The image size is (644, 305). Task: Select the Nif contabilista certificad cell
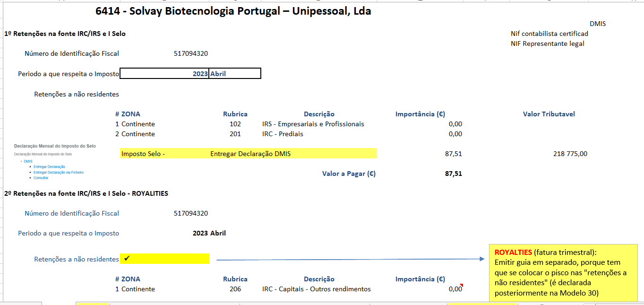click(x=549, y=34)
